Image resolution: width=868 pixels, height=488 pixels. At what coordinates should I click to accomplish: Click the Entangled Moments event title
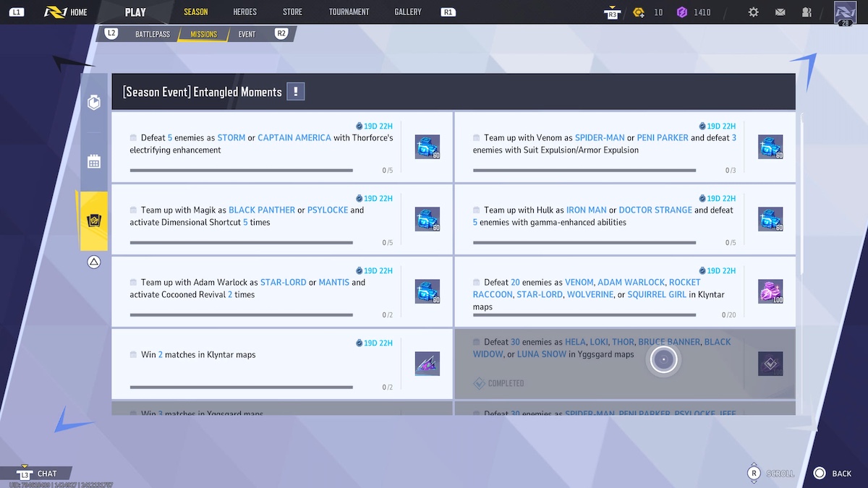[203, 92]
